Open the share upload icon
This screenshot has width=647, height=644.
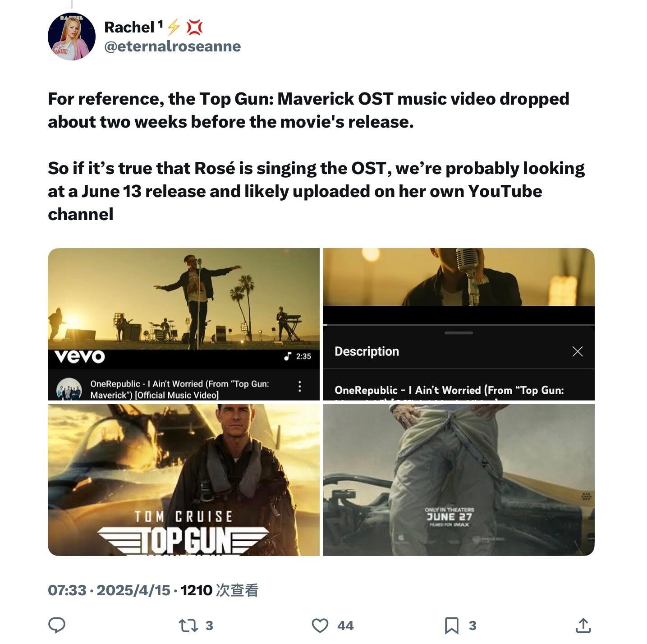tap(583, 625)
